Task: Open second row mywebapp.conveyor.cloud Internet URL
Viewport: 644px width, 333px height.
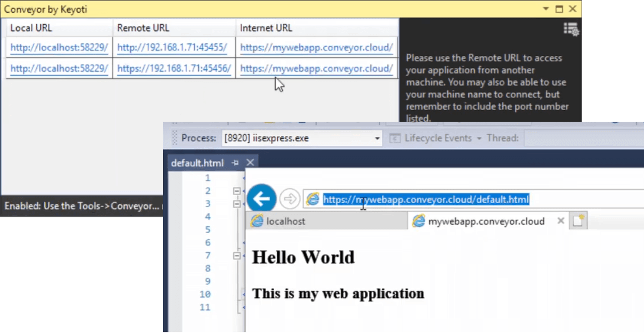Action: tap(316, 68)
